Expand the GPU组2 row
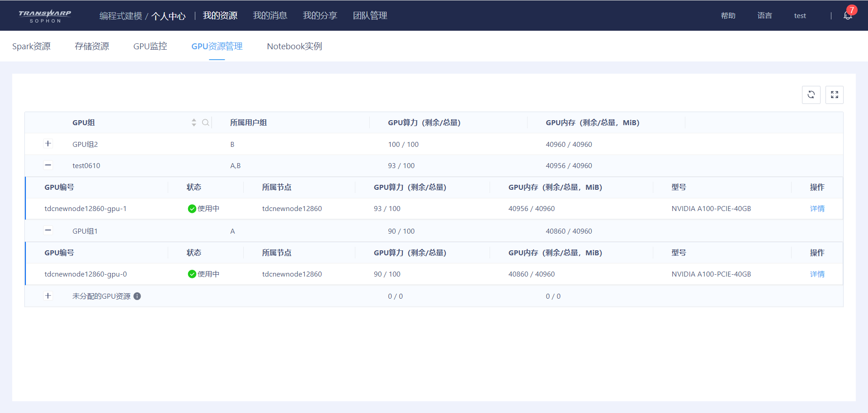The image size is (868, 413). coord(48,144)
